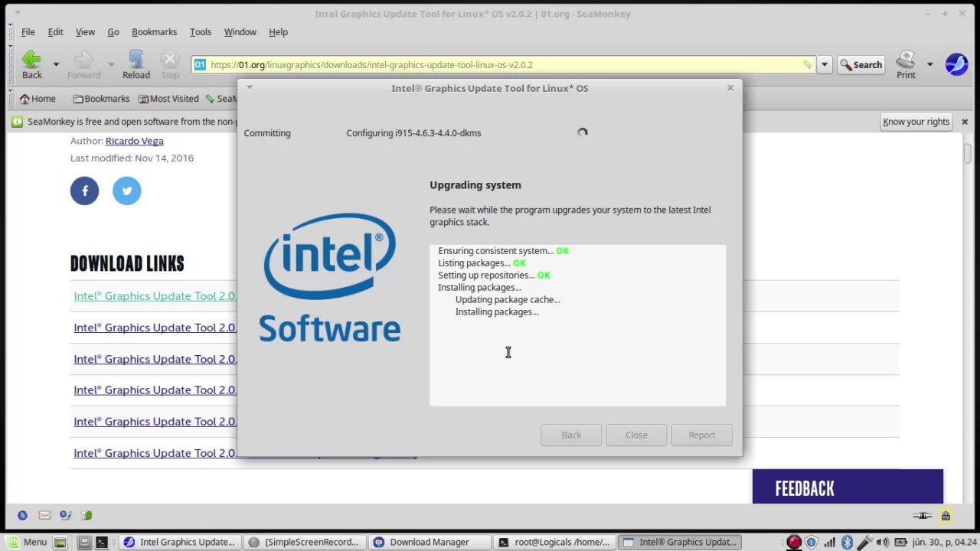Open the File menu
The height and width of the screenshot is (551, 980).
coord(28,32)
